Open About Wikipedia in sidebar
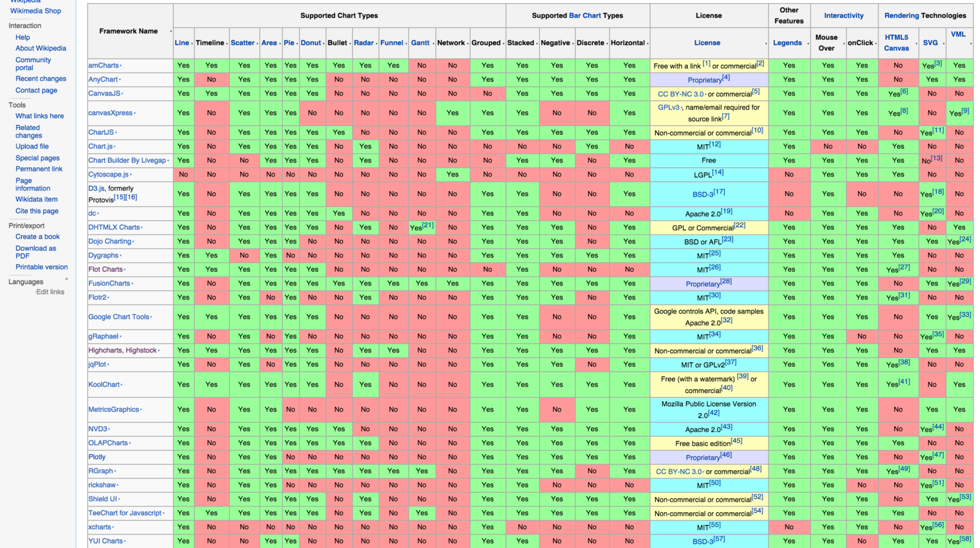This screenshot has width=980, height=548. [x=41, y=48]
